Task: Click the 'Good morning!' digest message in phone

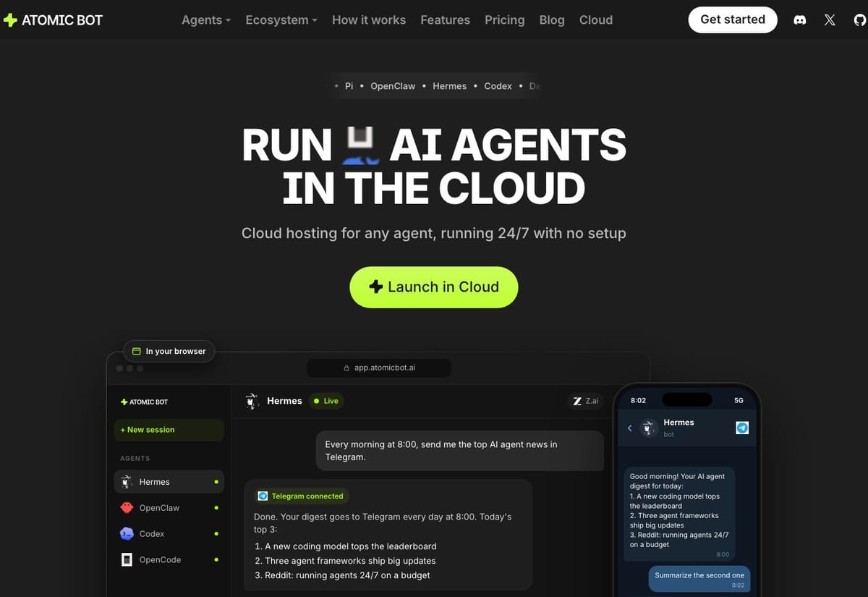Action: click(x=679, y=515)
